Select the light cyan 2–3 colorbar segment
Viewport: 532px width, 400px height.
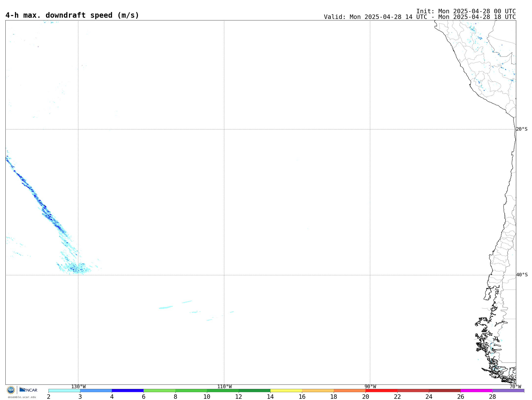[x=64, y=391]
